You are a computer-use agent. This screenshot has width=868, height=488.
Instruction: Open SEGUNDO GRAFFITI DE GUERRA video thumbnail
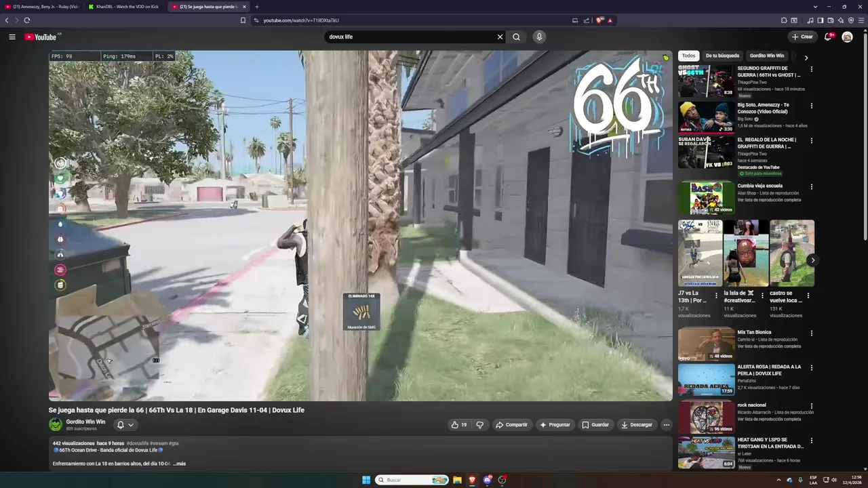706,81
